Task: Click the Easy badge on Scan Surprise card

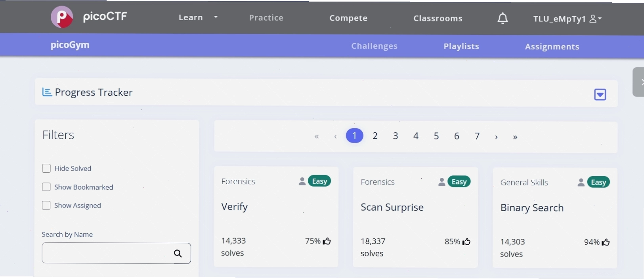Action: [x=459, y=182]
